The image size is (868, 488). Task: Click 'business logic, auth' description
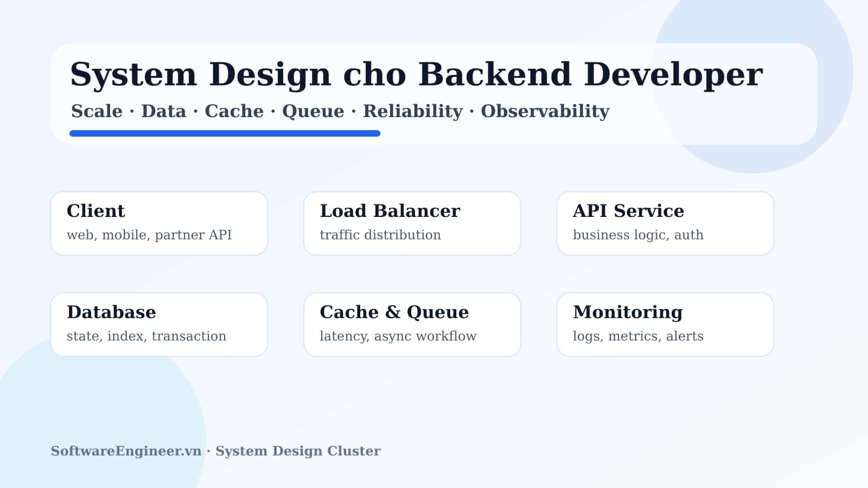click(638, 235)
